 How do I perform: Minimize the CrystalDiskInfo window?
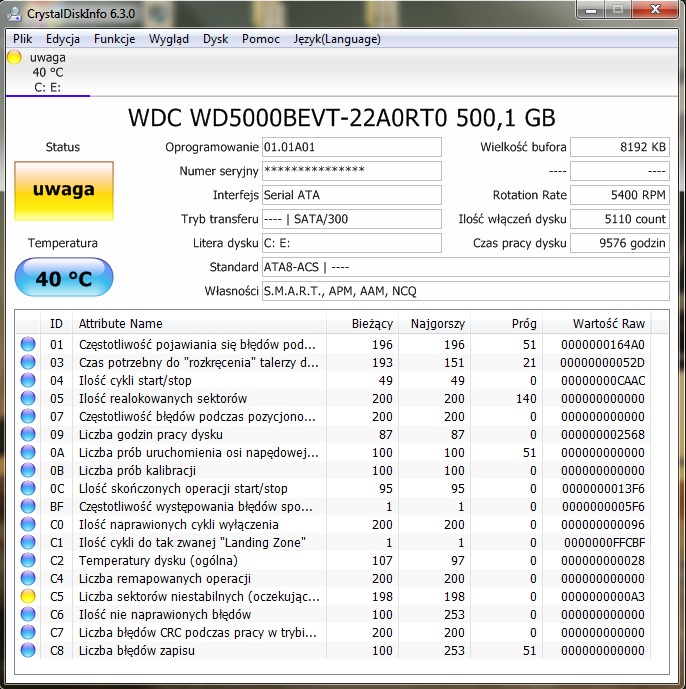(x=591, y=9)
